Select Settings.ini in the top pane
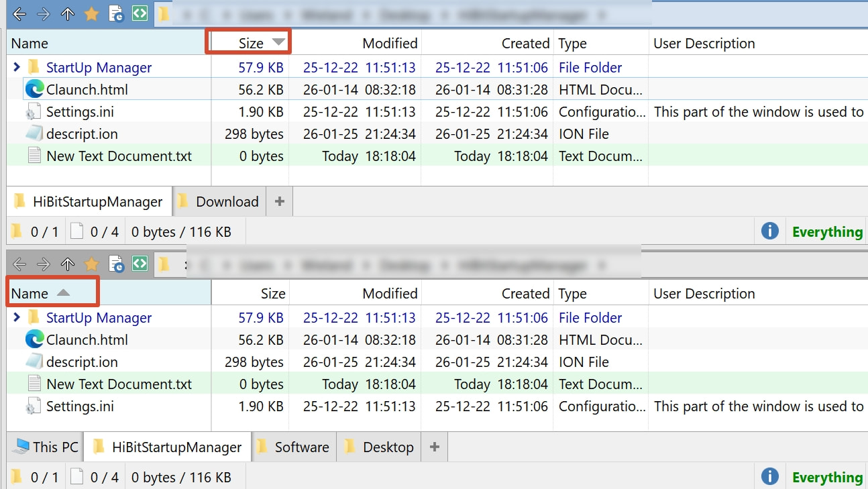The image size is (868, 489). tap(80, 112)
